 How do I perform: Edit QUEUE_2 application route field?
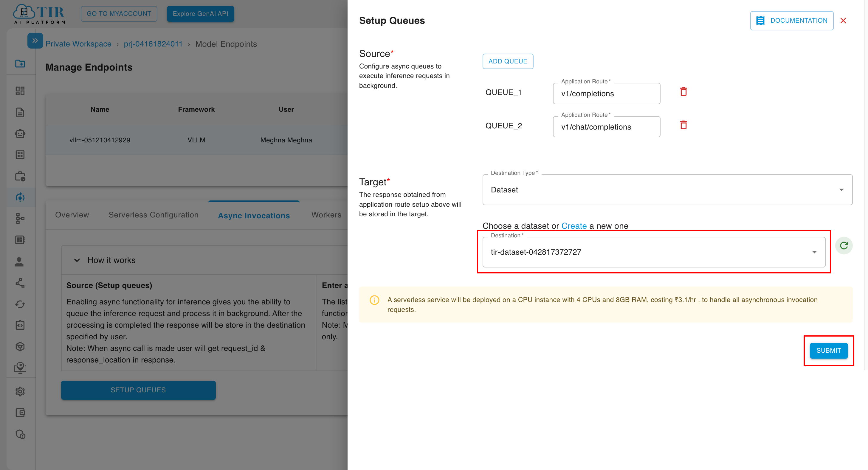(x=607, y=127)
